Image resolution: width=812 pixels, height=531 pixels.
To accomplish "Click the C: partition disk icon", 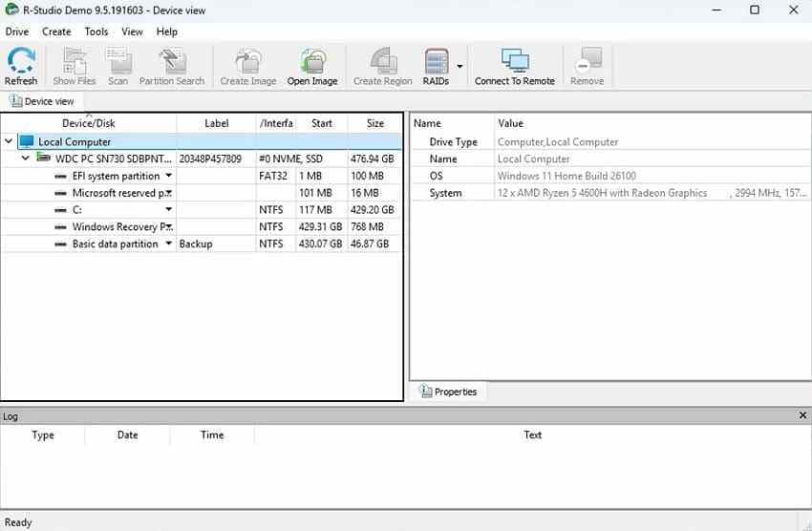I will pos(60,210).
